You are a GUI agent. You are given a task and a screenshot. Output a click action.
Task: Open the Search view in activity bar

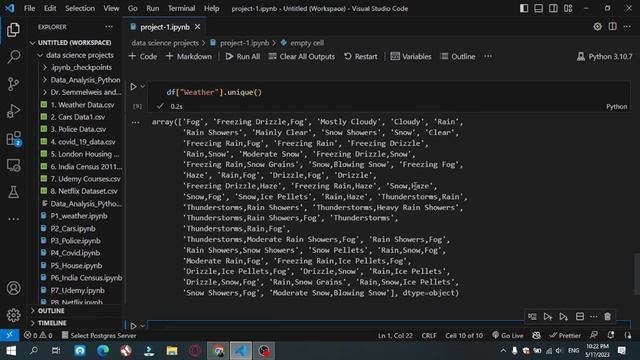point(13,57)
